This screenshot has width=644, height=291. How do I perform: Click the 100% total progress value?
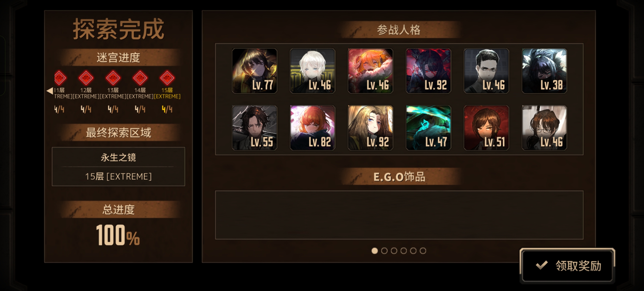[x=118, y=235]
